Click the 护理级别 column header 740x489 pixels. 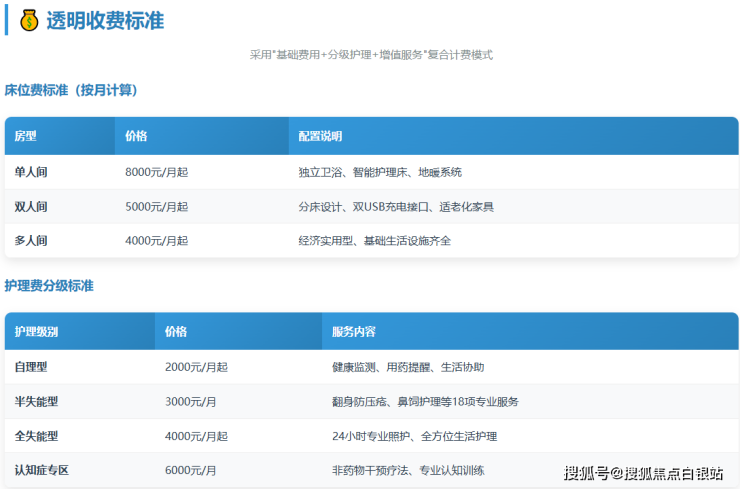coord(36,331)
